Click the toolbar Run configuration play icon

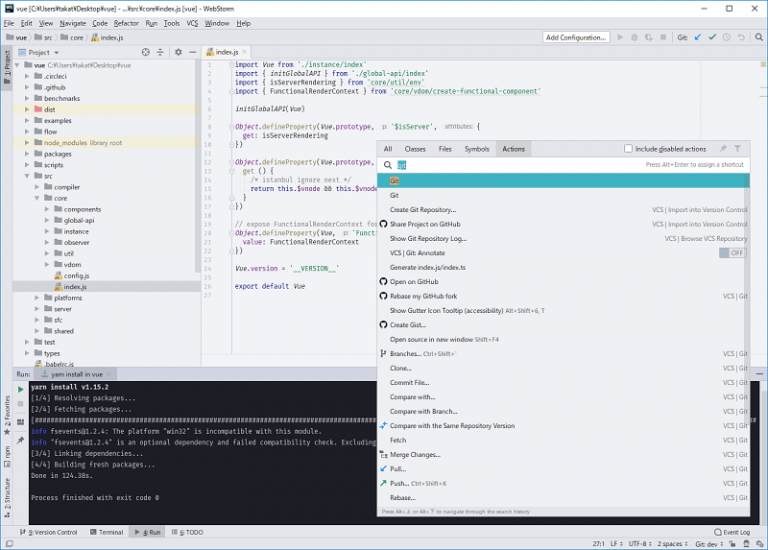tap(620, 37)
